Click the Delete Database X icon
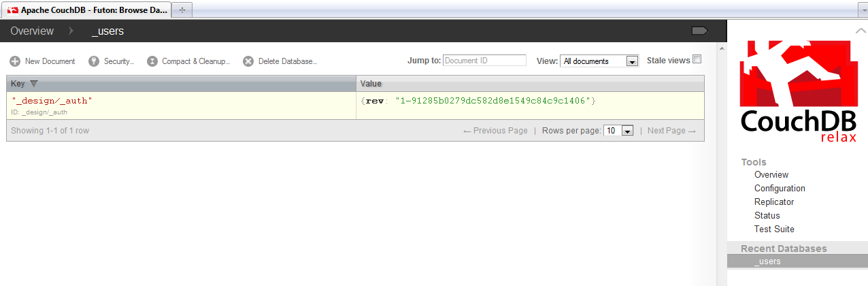 click(248, 61)
